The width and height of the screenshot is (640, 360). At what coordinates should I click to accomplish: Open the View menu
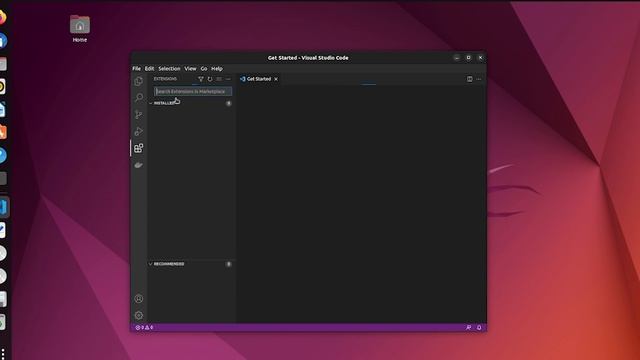point(190,69)
